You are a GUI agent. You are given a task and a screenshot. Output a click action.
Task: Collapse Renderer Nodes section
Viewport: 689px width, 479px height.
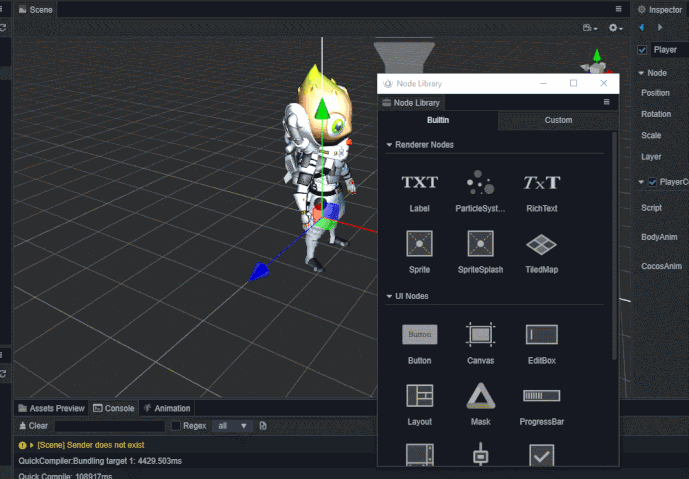click(x=389, y=145)
